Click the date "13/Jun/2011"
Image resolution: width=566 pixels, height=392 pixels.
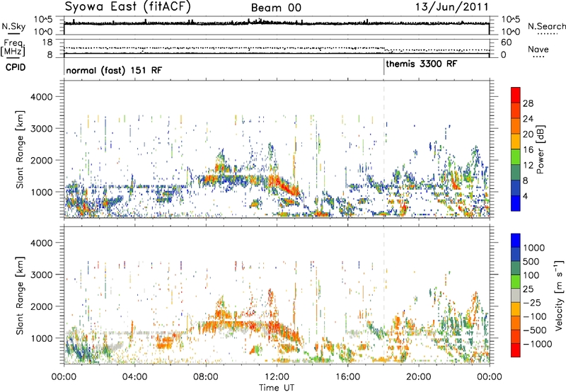[x=451, y=7]
